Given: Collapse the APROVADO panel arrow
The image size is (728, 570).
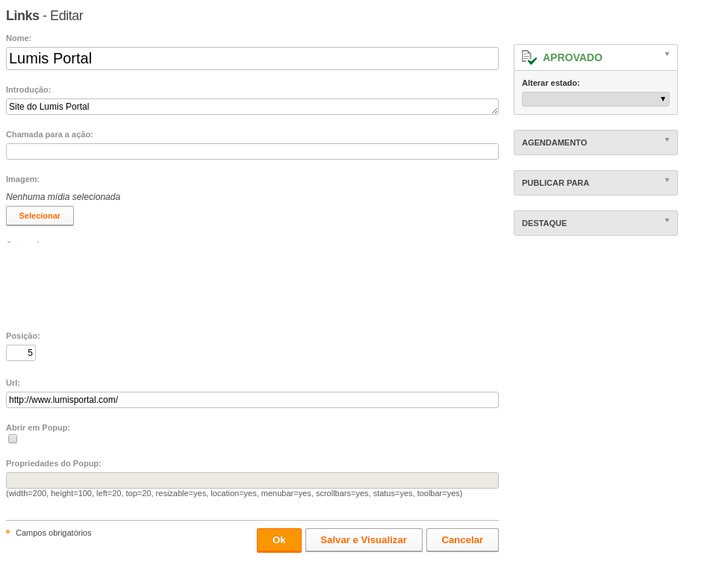Looking at the screenshot, I should point(667,54).
